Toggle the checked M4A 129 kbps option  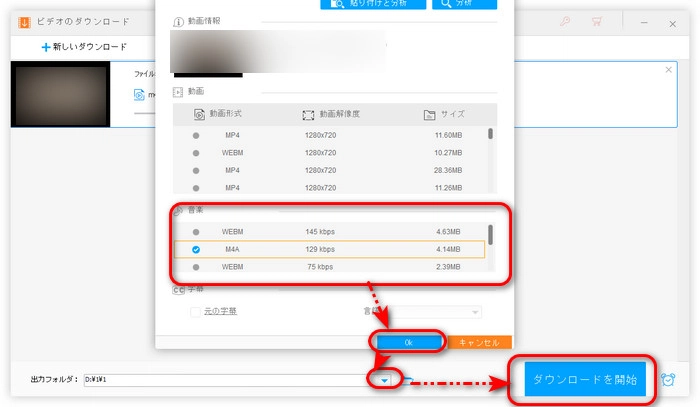196,249
